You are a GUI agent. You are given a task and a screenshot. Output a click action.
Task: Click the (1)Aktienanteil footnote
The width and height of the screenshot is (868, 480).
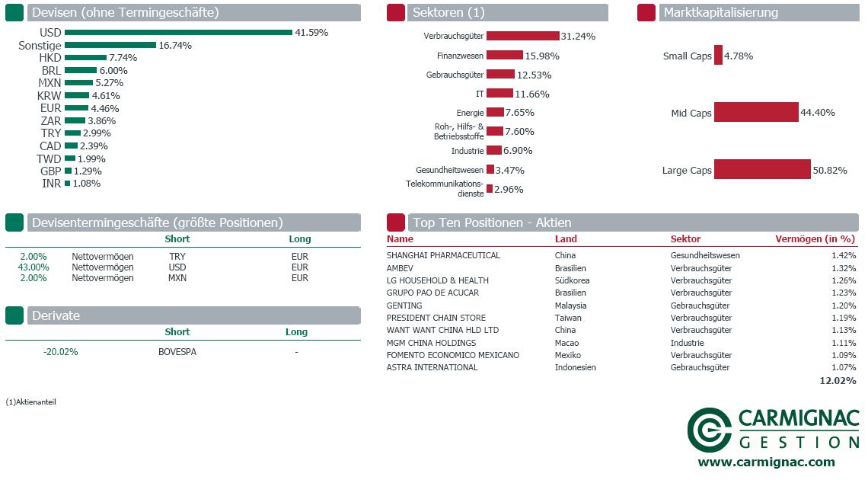(30, 402)
